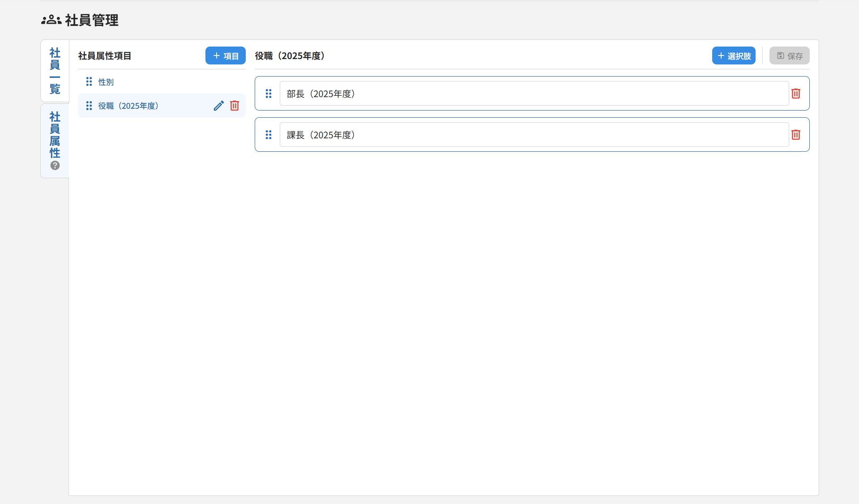Click the 保存 save button
Screen dimensions: 859x504
pyautogui.click(x=789, y=56)
